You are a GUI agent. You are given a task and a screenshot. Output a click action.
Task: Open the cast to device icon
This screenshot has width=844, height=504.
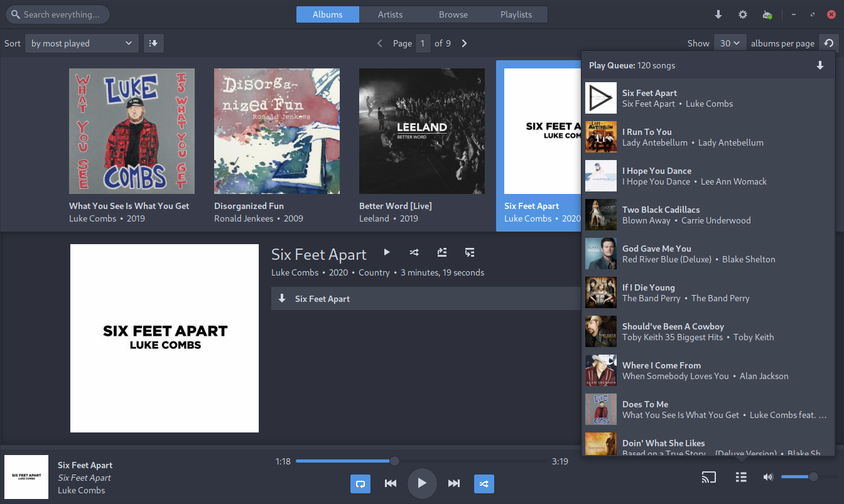coord(708,477)
